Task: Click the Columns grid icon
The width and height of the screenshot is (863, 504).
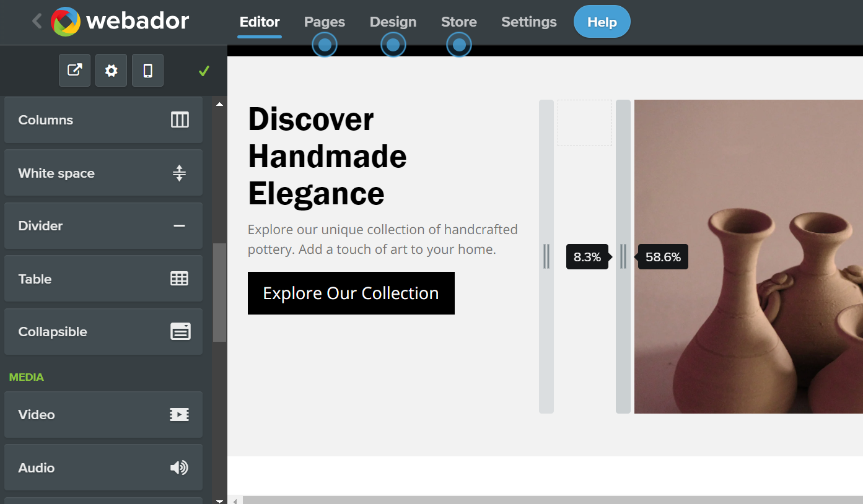Action: click(180, 120)
